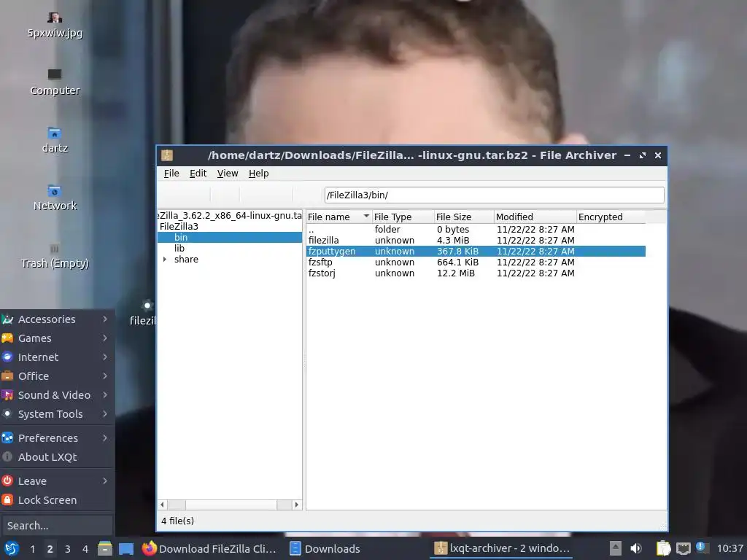This screenshot has height=560, width=747.
Task: Click the archive path field /FileZilla3/bin/
Action: coord(494,195)
